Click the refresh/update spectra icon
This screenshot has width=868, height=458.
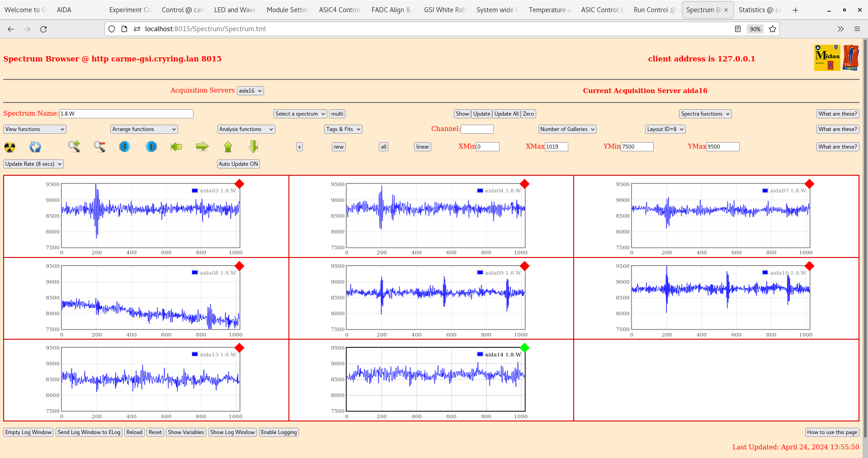pos(35,147)
